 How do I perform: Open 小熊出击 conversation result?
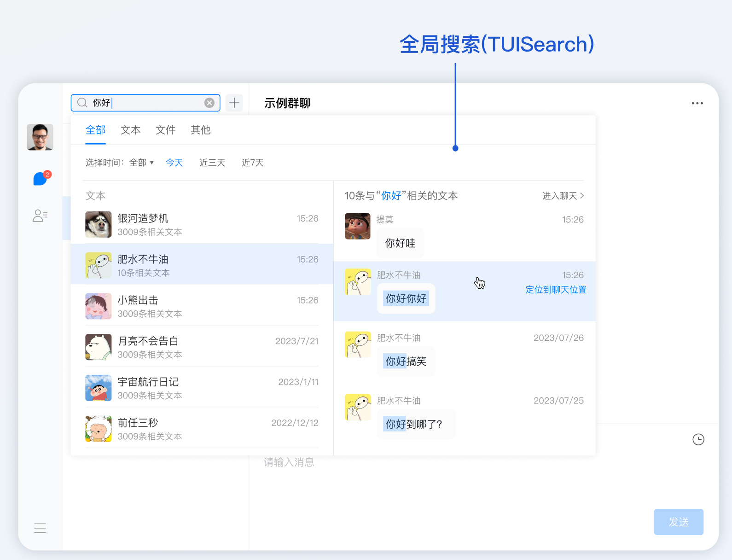click(x=202, y=306)
